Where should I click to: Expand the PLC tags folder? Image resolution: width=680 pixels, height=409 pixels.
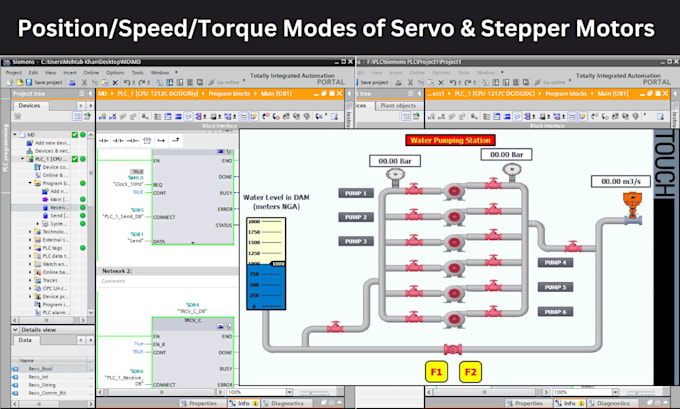click(x=30, y=248)
